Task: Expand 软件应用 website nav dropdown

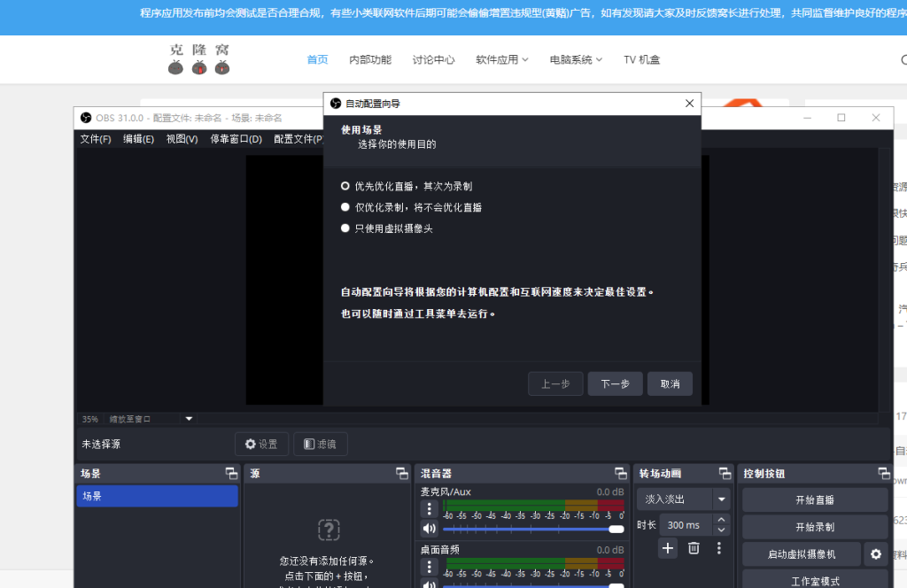Action: point(501,59)
